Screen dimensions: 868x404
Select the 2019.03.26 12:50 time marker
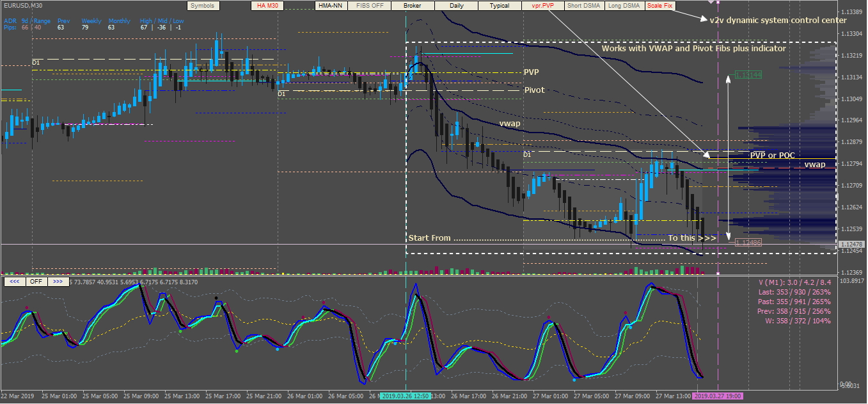pyautogui.click(x=406, y=396)
